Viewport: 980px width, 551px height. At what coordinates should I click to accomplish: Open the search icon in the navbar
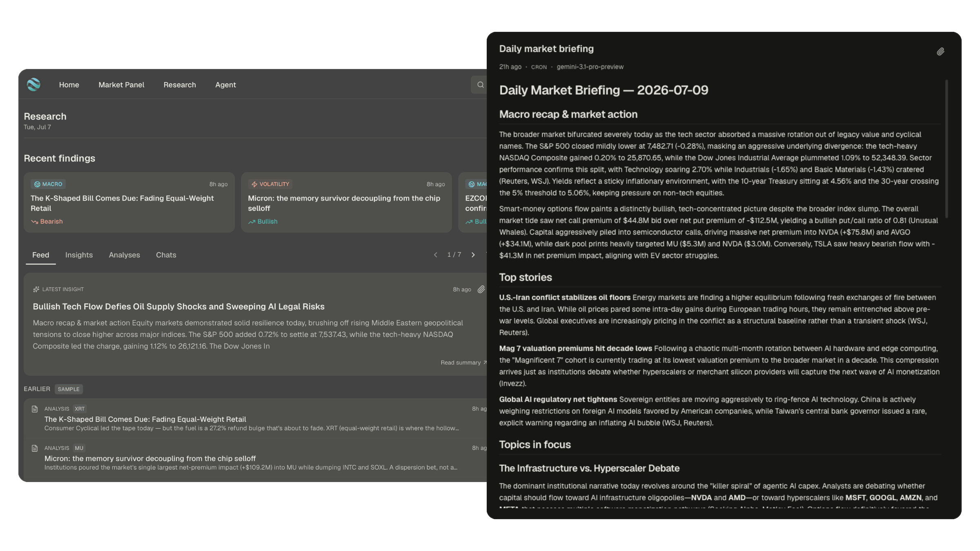(x=480, y=84)
